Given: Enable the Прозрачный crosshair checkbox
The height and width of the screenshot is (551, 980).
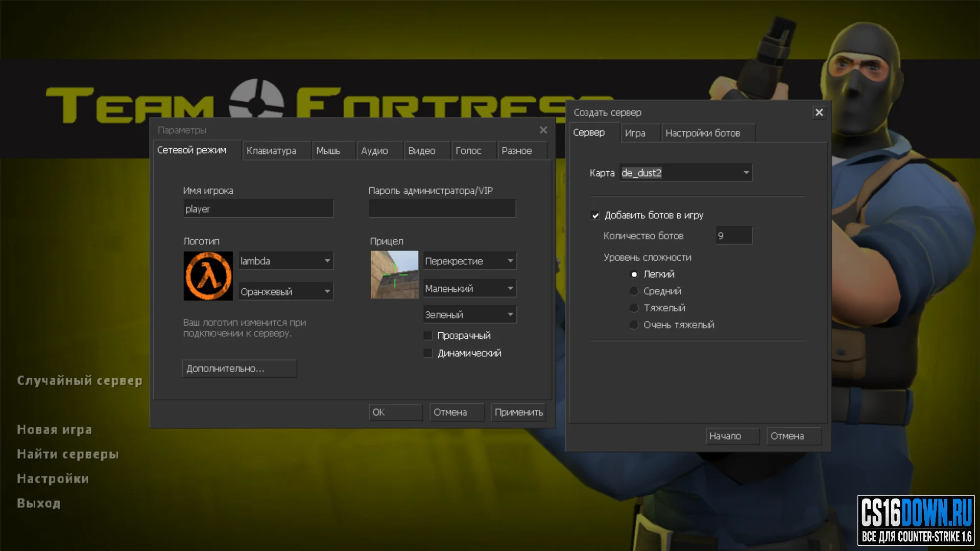Looking at the screenshot, I should [428, 336].
